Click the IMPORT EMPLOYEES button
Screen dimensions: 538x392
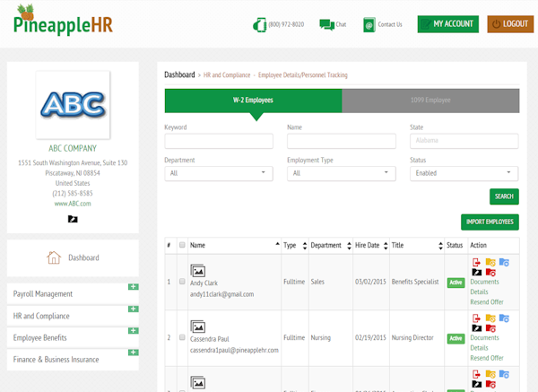pyautogui.click(x=490, y=222)
